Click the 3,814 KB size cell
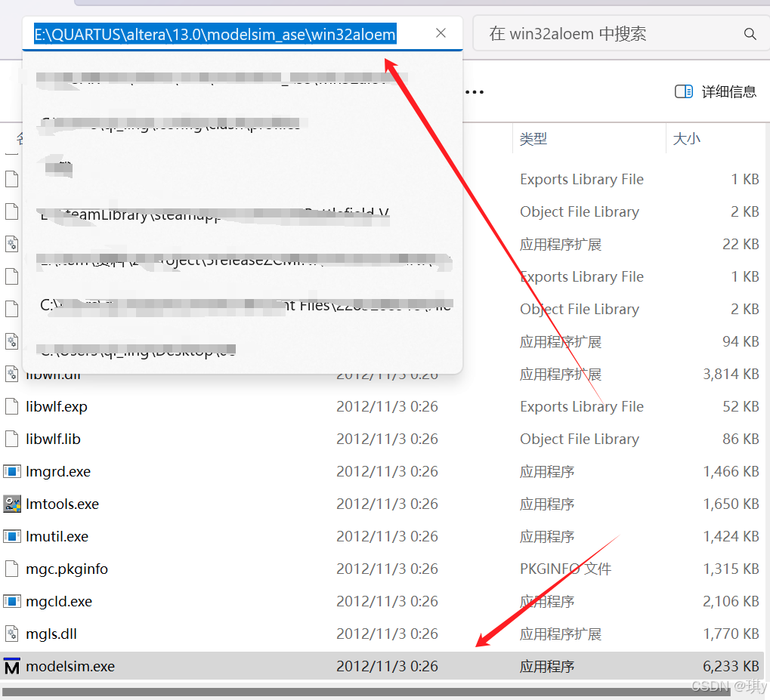770x700 pixels. pyautogui.click(x=731, y=374)
